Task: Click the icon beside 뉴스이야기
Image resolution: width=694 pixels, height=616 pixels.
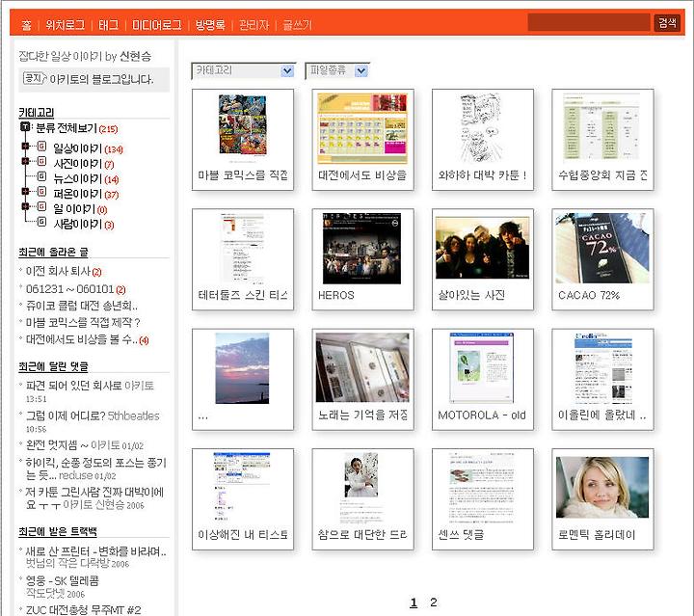Action: point(41,176)
